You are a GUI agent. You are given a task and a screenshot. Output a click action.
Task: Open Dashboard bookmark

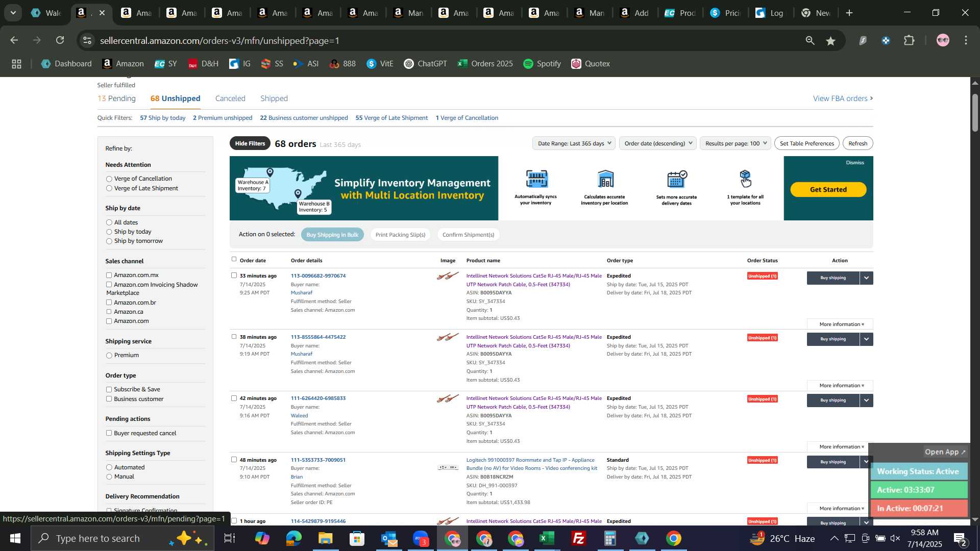click(x=66, y=64)
